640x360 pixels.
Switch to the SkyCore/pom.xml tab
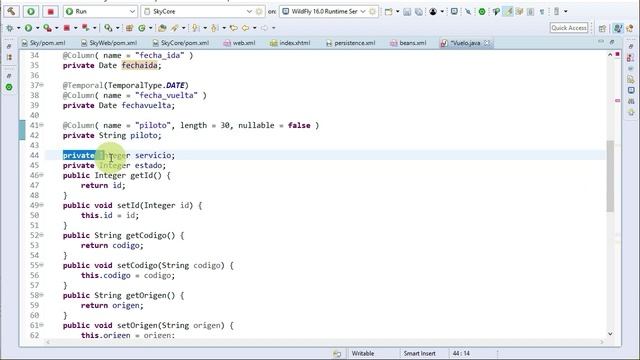(181, 43)
